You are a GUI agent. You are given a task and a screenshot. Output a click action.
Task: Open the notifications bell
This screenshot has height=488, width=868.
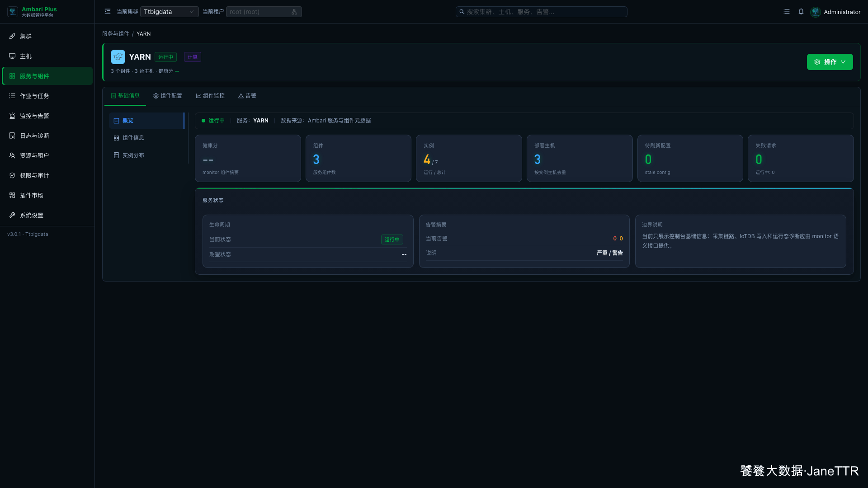coord(801,12)
